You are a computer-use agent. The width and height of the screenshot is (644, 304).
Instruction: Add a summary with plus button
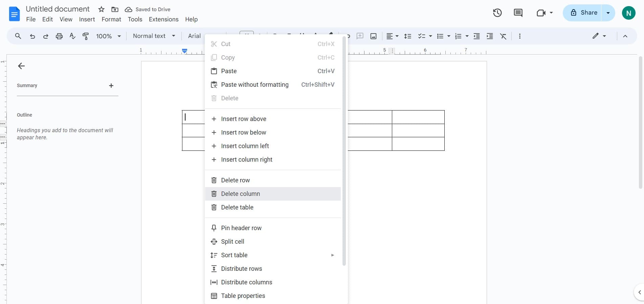(x=111, y=86)
